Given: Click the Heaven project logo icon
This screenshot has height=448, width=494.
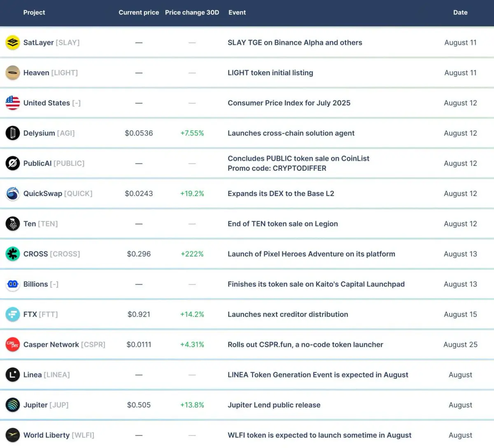Looking at the screenshot, I should click(x=13, y=73).
